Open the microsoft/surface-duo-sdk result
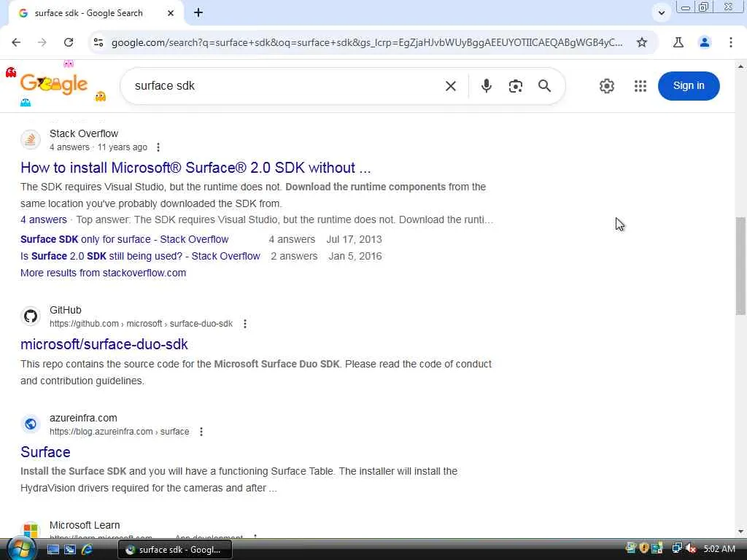 tap(104, 344)
